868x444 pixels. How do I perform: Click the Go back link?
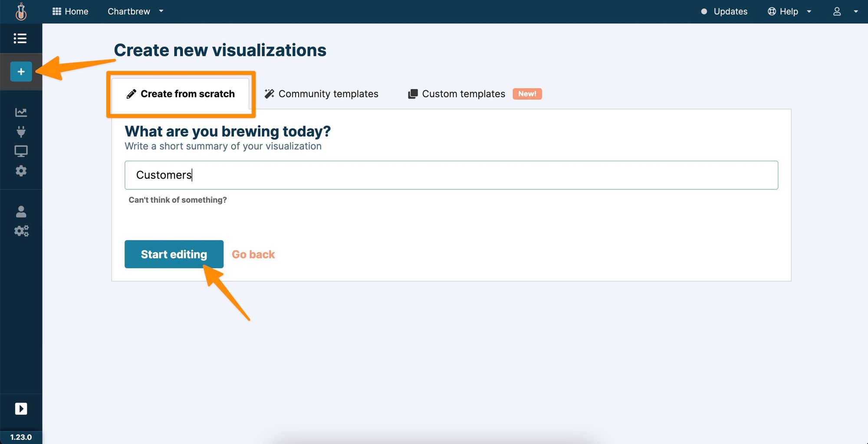(253, 255)
